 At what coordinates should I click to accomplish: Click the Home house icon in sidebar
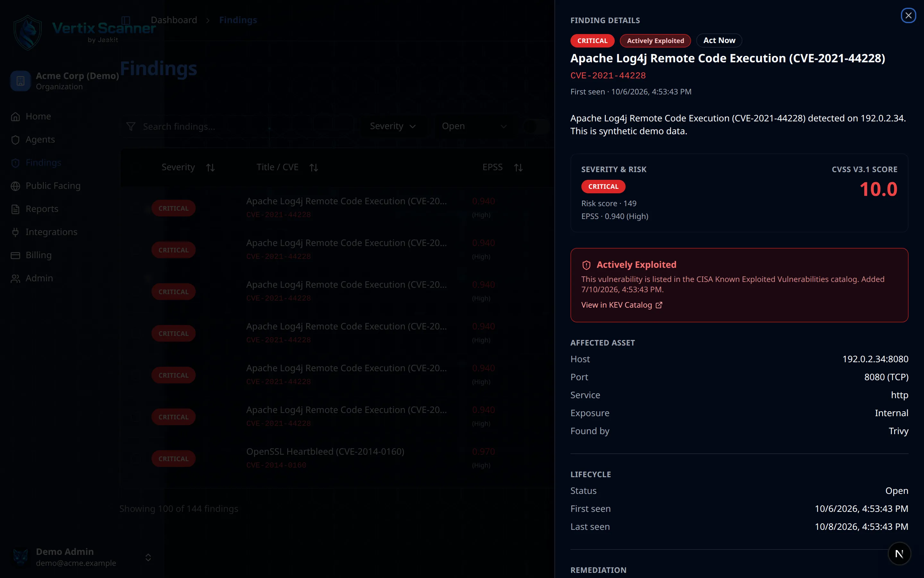pyautogui.click(x=15, y=117)
